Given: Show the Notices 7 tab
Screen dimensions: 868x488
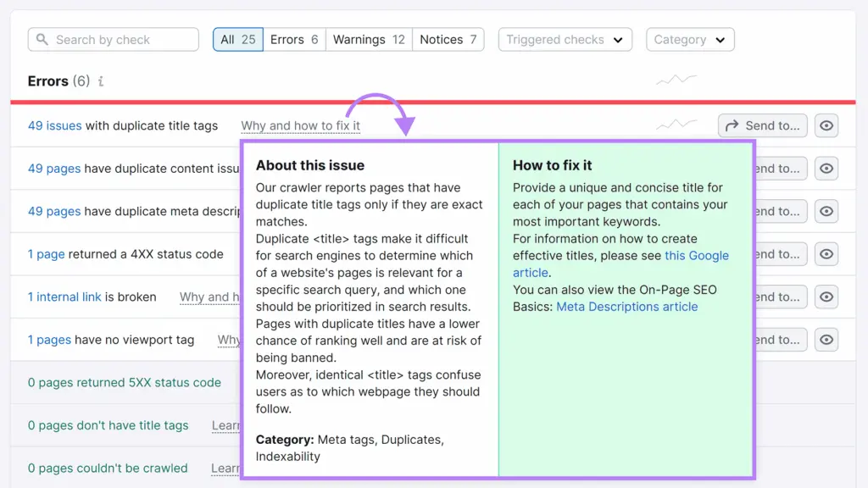Looking at the screenshot, I should tap(448, 40).
